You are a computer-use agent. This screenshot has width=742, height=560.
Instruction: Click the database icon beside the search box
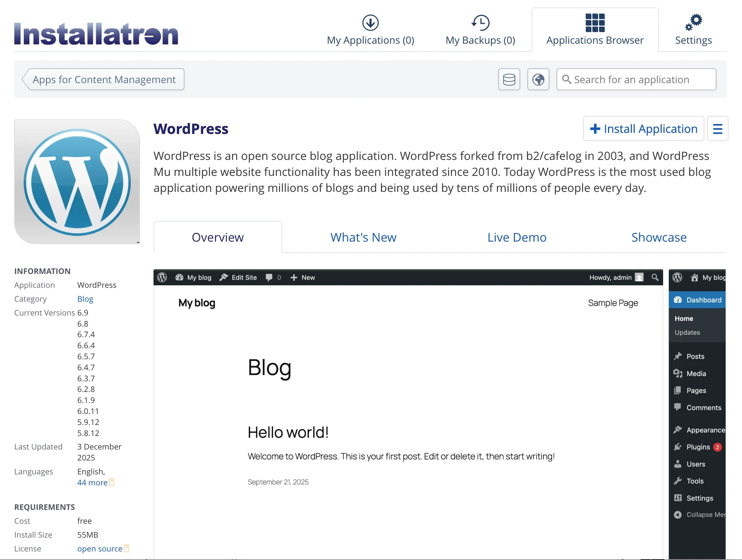coord(509,79)
